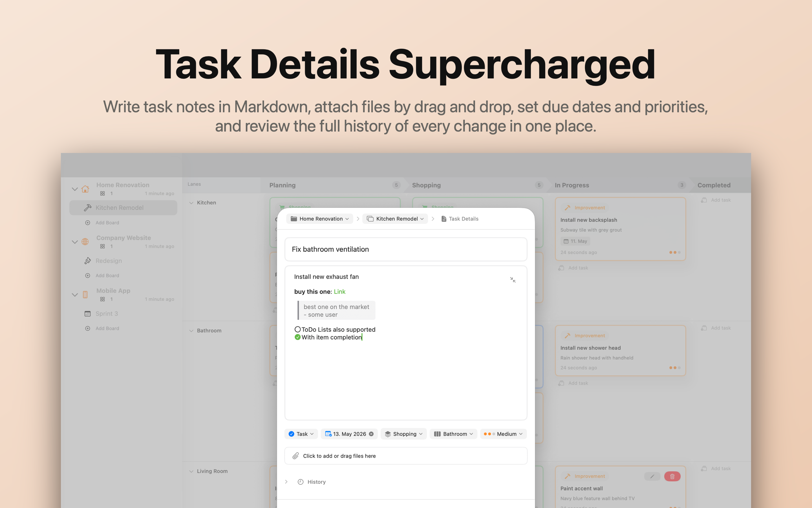Open the Bathroom lane dropdown
The height and width of the screenshot is (508, 812).
(453, 434)
